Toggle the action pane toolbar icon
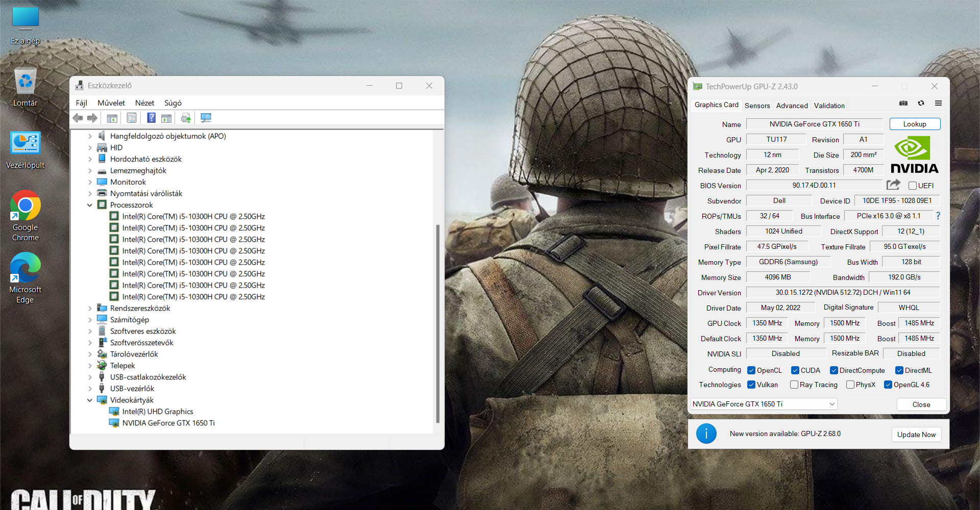This screenshot has height=510, width=980. (x=166, y=118)
